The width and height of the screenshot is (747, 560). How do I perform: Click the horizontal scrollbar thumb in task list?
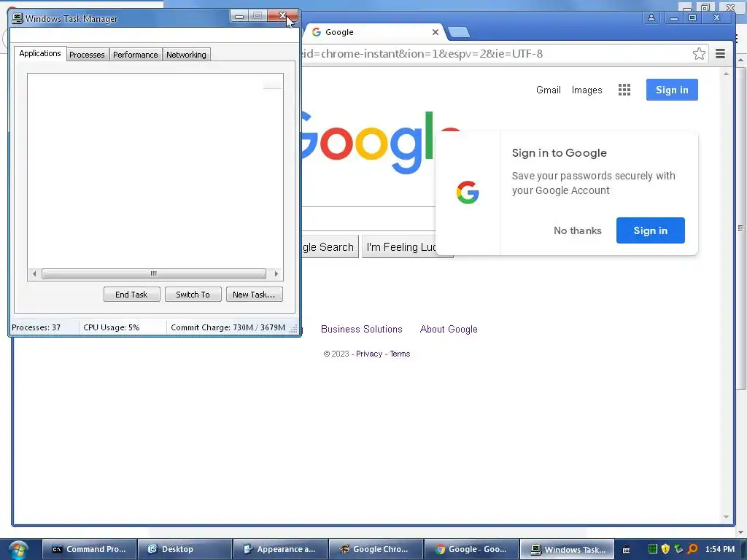point(153,274)
